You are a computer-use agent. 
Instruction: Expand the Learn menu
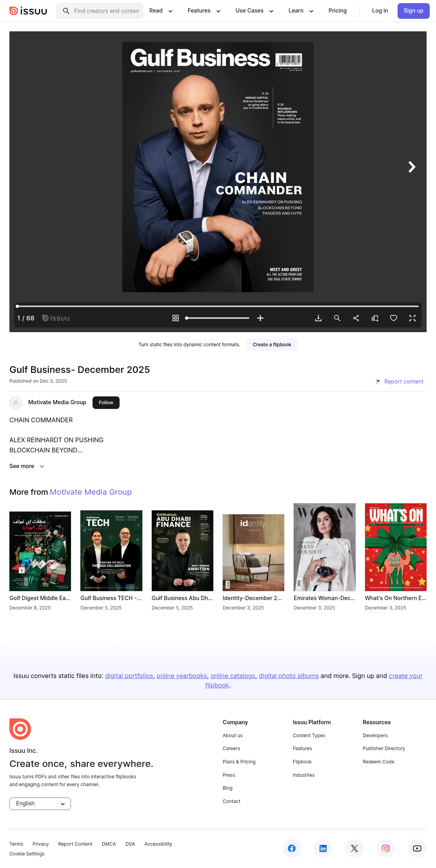(301, 11)
